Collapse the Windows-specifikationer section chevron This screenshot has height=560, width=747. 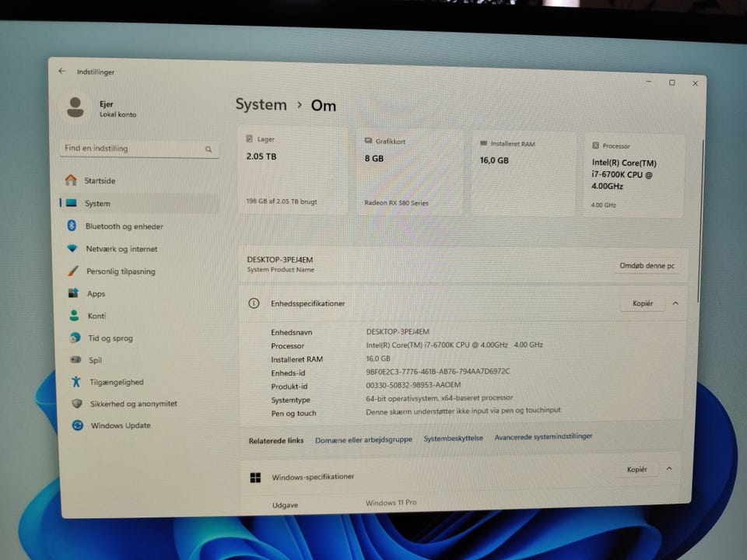(x=669, y=468)
